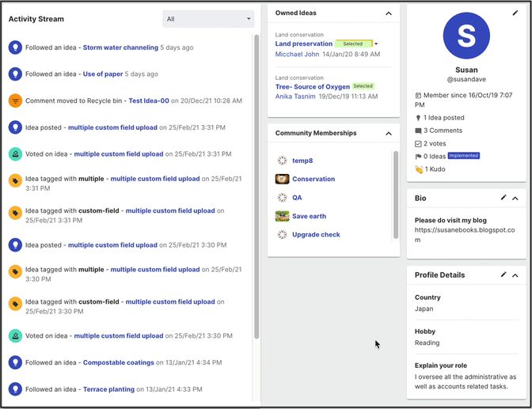This screenshot has width=532, height=409.
Task: Click the Kudo clapping hands icon
Action: click(x=419, y=169)
